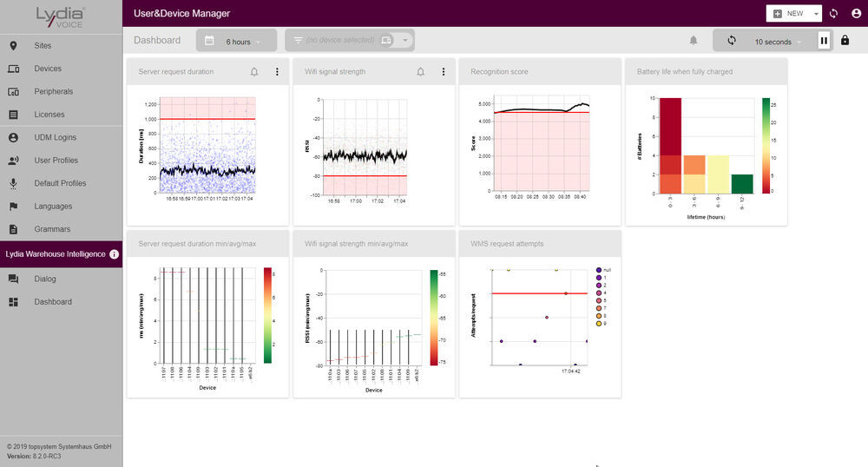
Task: Click the info icon beside Lydia Warehouse Intelligence
Action: (114, 254)
